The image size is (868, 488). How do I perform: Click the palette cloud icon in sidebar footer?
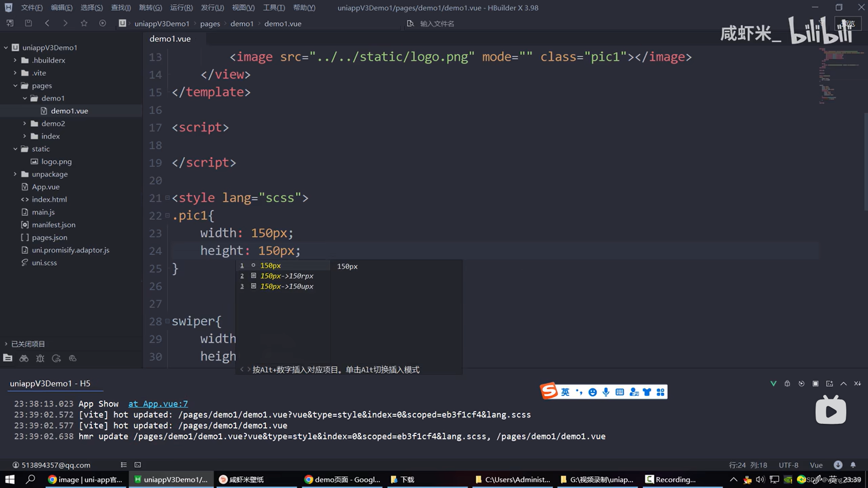coord(73,358)
